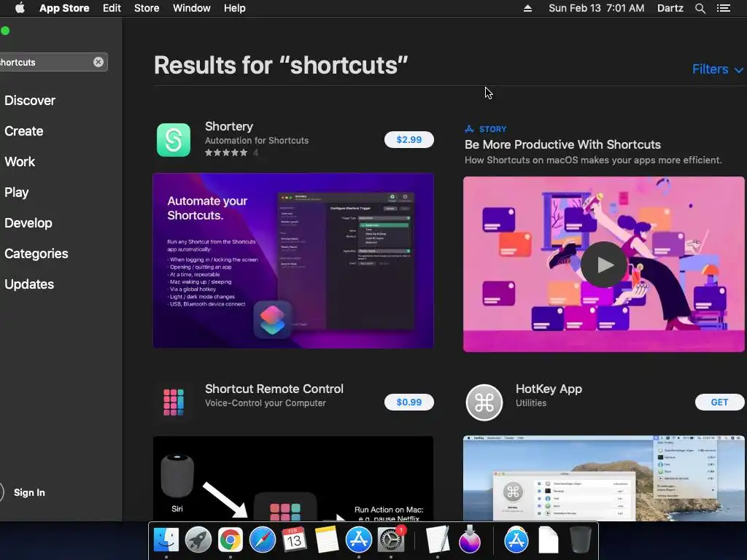The image size is (747, 560).
Task: Click the Apple logo menu
Action: pyautogui.click(x=20, y=8)
